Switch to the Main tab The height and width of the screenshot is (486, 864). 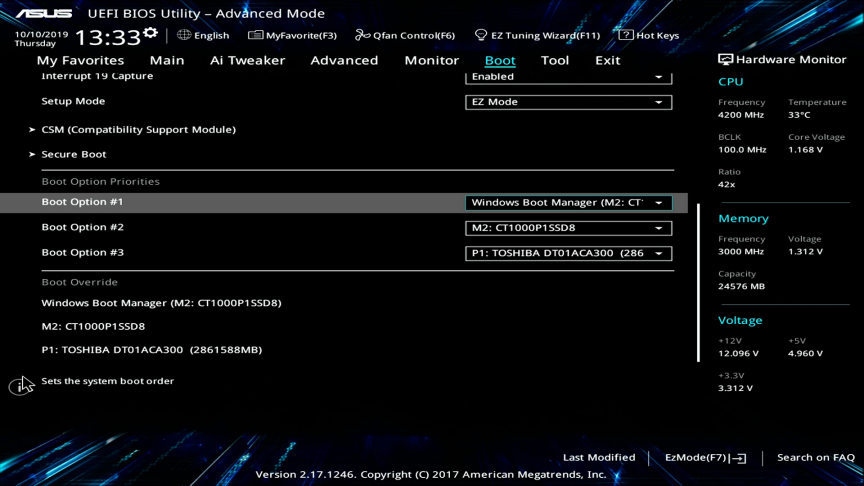click(x=167, y=60)
